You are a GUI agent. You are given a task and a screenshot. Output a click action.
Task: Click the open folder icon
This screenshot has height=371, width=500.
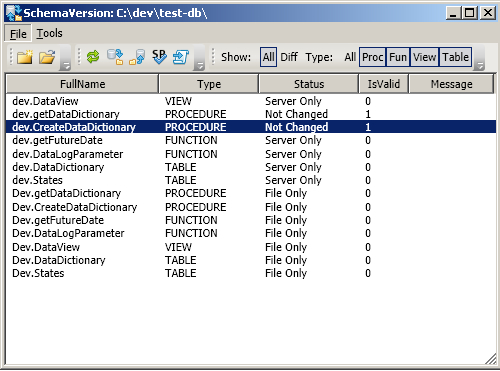click(x=47, y=57)
